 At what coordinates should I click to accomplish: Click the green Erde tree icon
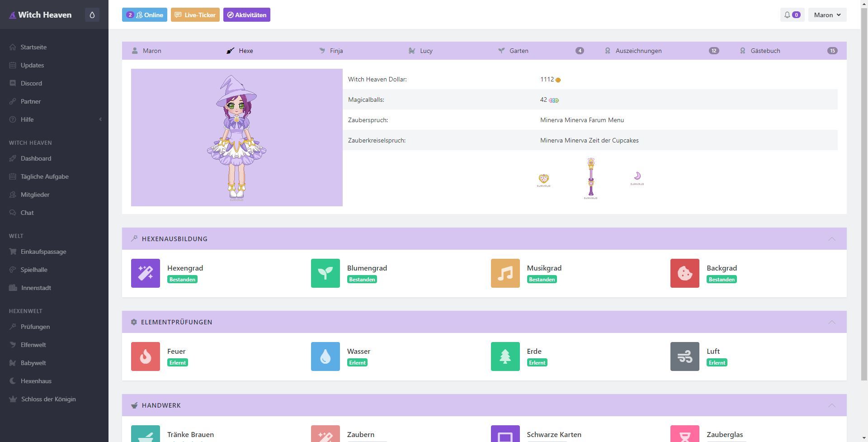505,356
